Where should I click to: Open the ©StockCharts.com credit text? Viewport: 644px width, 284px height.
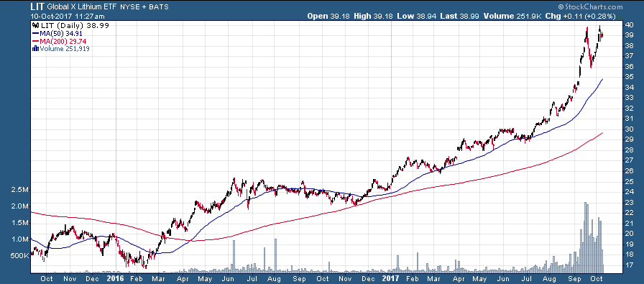pos(590,7)
